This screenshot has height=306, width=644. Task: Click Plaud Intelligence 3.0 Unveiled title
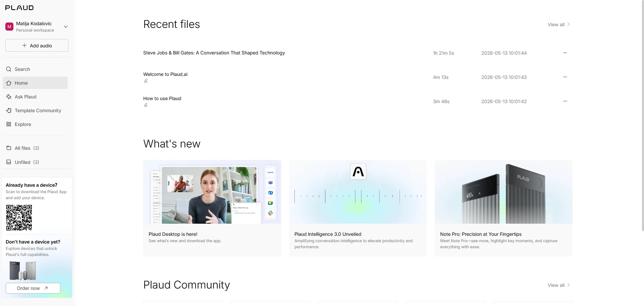pyautogui.click(x=328, y=234)
